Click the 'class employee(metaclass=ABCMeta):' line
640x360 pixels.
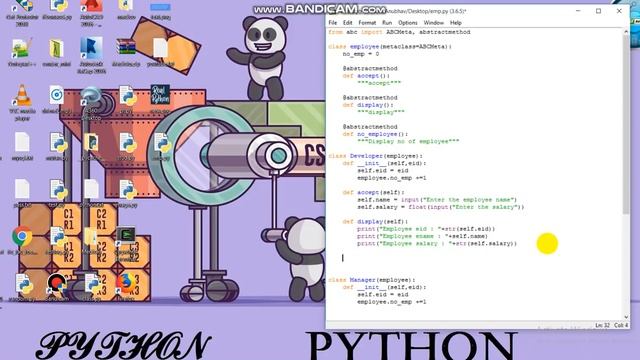[x=390, y=47]
